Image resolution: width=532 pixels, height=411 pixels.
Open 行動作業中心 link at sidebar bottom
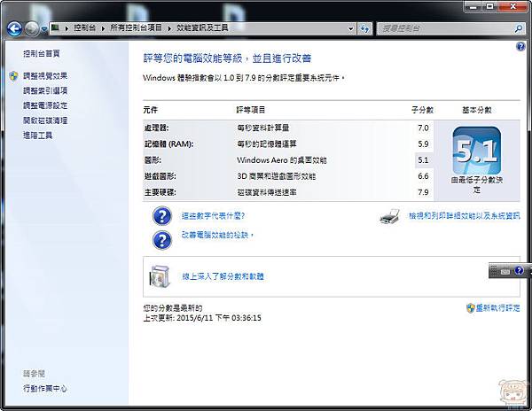pyautogui.click(x=45, y=388)
